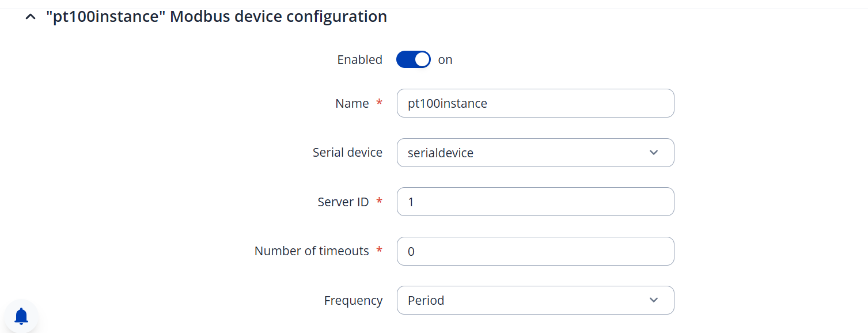Click the Server ID label

tap(343, 202)
